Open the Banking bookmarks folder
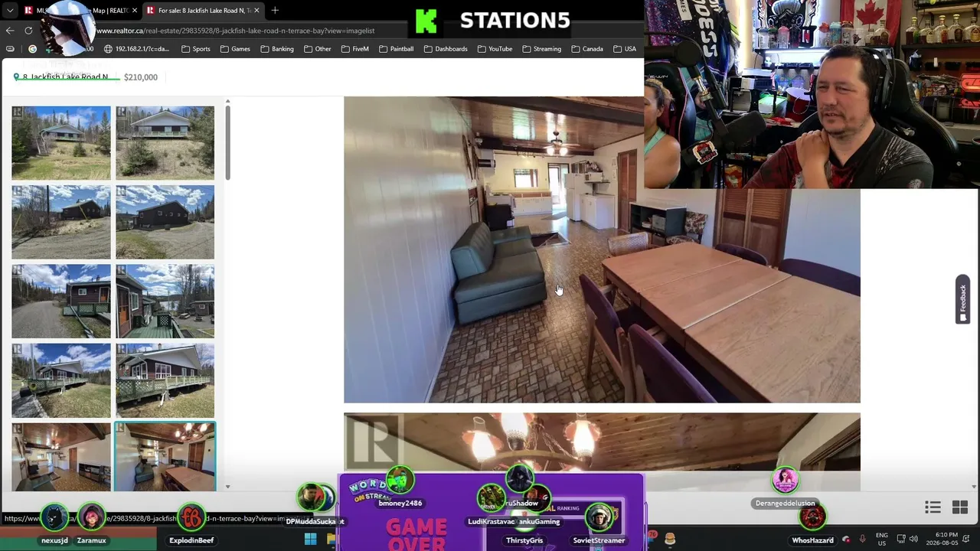 (x=277, y=49)
